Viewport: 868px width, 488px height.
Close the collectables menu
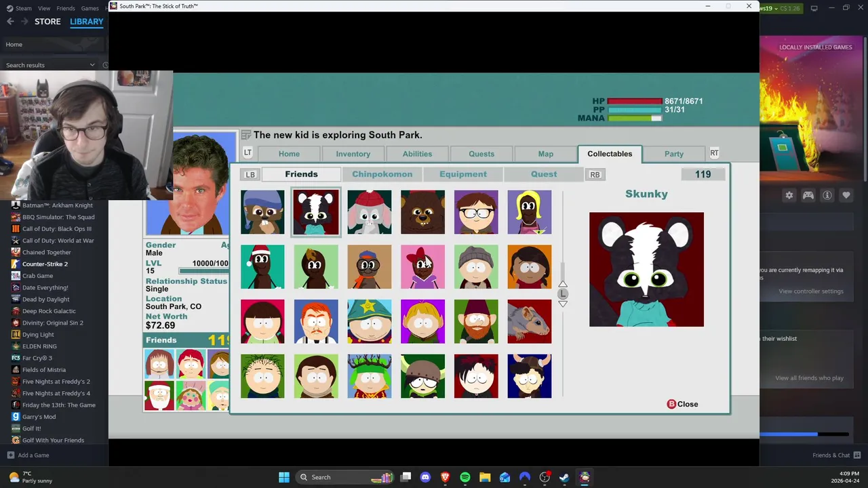pyautogui.click(x=682, y=404)
